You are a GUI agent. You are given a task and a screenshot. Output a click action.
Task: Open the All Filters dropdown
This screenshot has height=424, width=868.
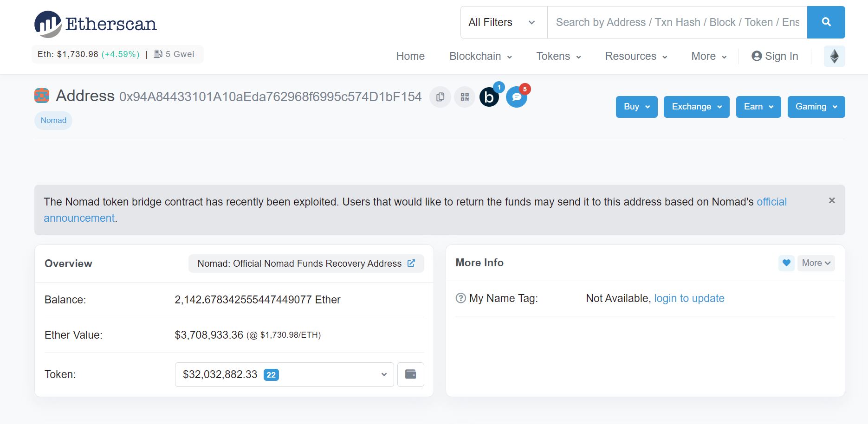coord(504,22)
